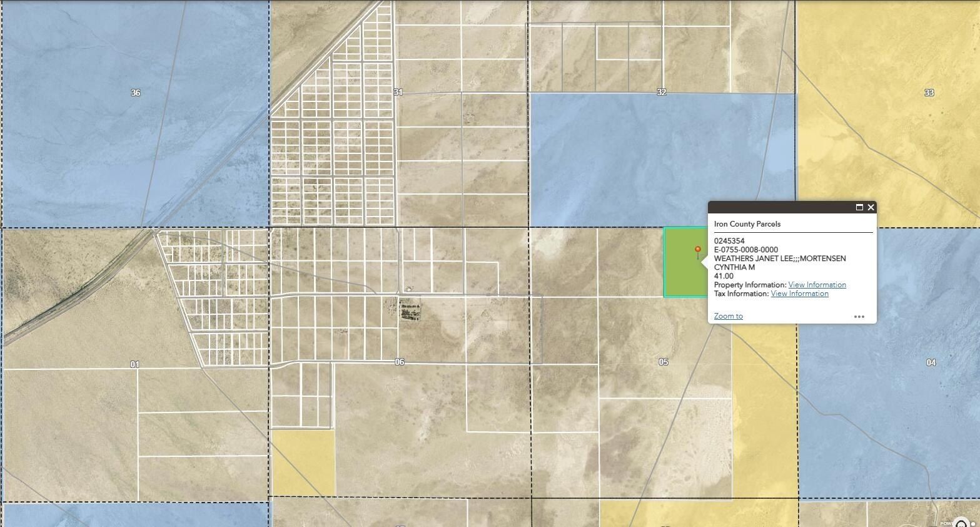Viewport: 980px width, 527px height.
Task: Dock the Iron County Parcels popup
Action: click(x=858, y=207)
